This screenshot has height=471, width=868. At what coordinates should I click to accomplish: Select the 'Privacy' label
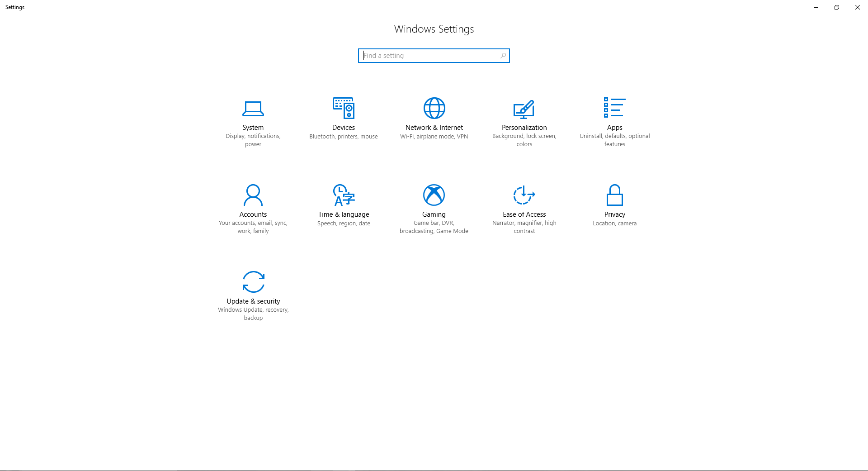(615, 214)
